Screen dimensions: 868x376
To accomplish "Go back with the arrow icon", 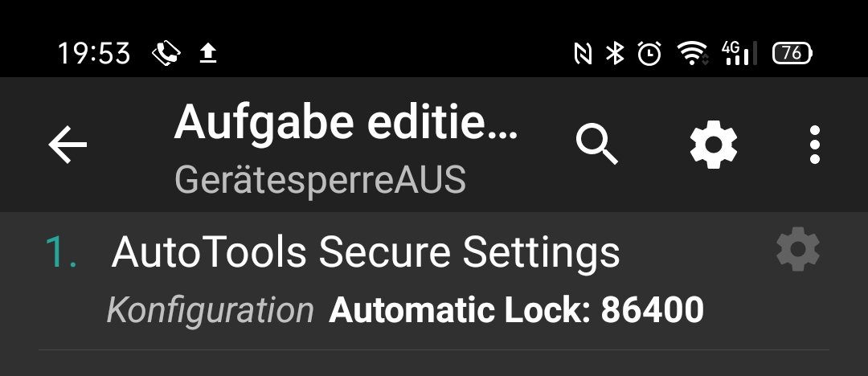I will click(x=68, y=145).
